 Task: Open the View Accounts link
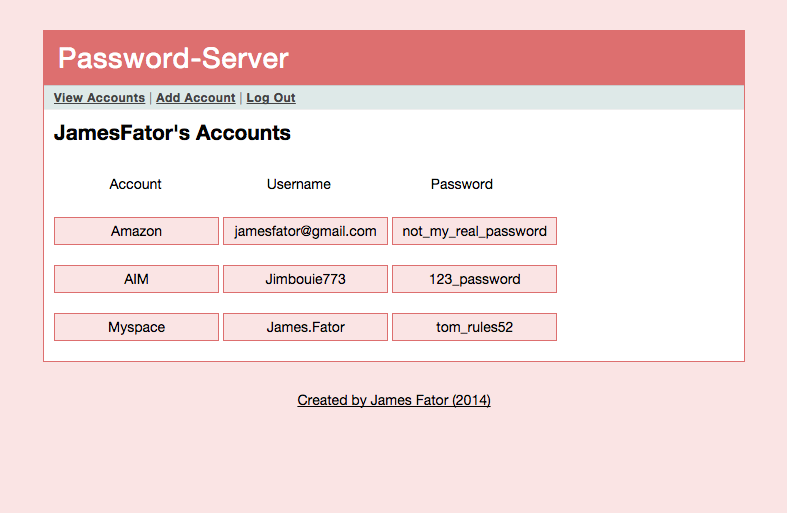[x=99, y=98]
